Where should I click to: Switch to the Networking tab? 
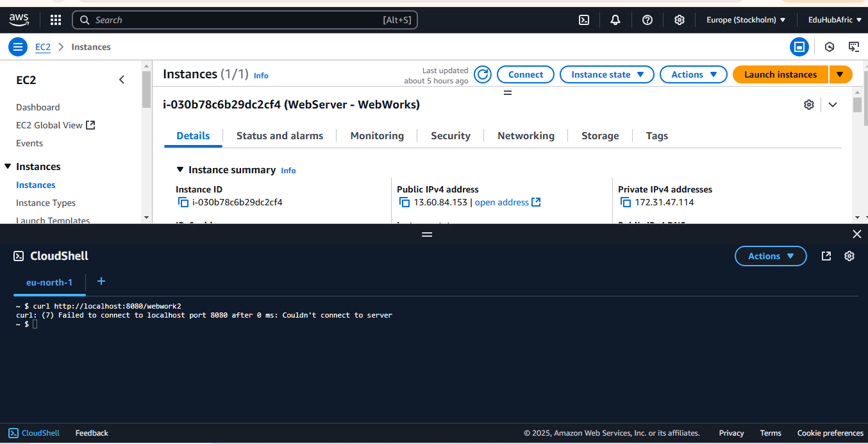526,136
